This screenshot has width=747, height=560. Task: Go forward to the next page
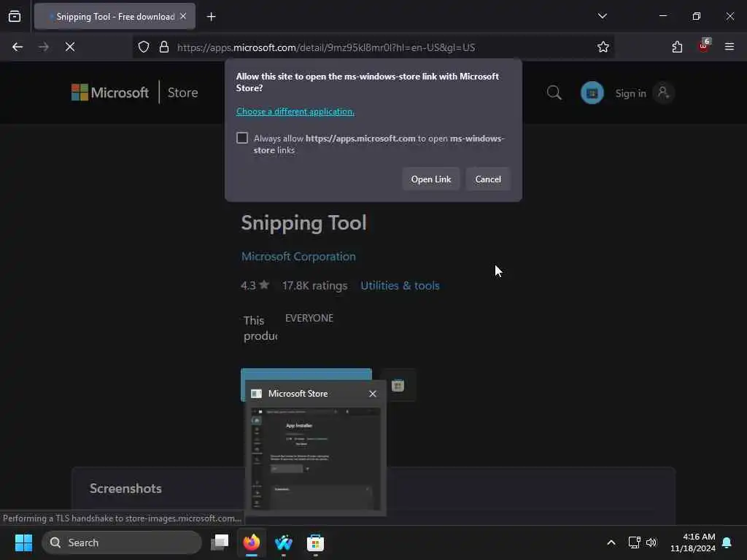(43, 47)
